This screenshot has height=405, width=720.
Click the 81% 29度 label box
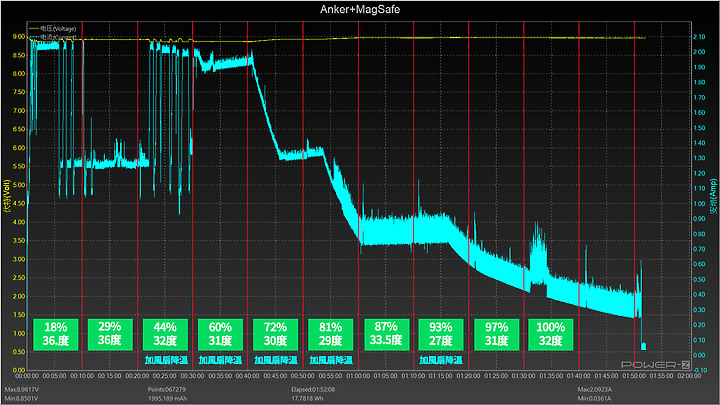coord(331,334)
